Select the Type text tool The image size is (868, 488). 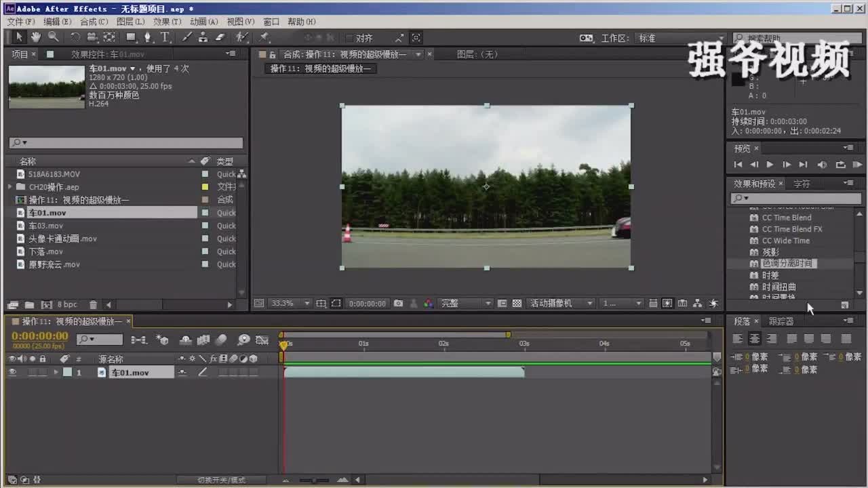pos(165,37)
